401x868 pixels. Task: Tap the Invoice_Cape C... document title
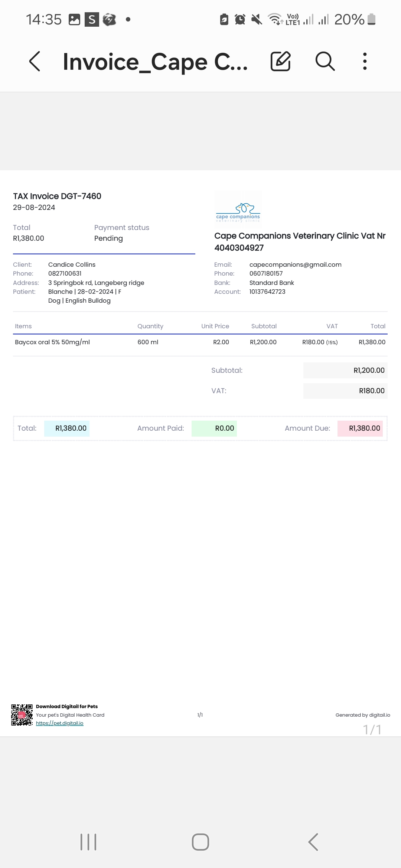pyautogui.click(x=155, y=62)
